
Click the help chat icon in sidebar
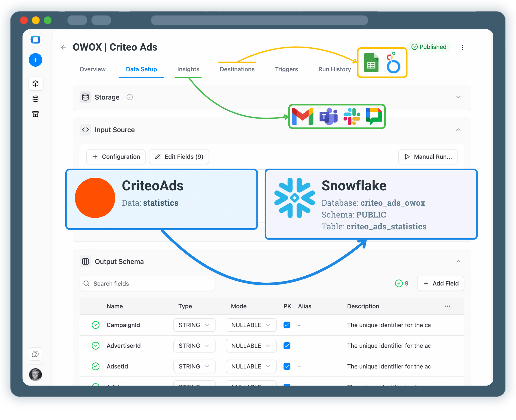pos(35,354)
